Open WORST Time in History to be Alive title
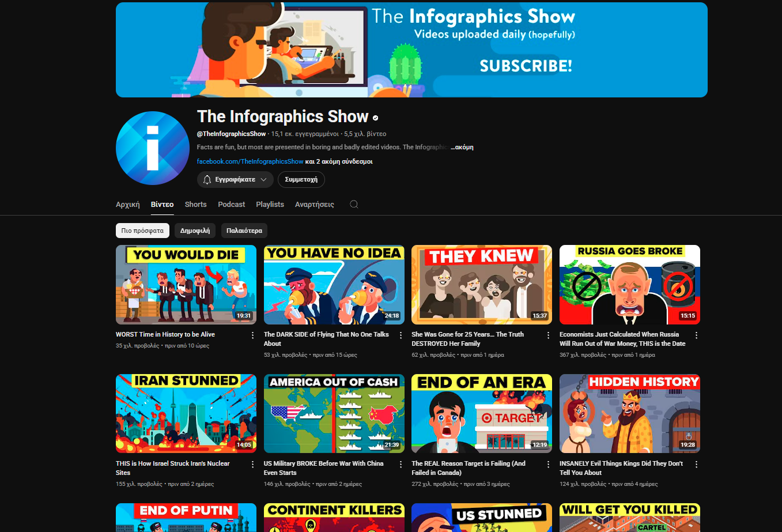 tap(165, 334)
